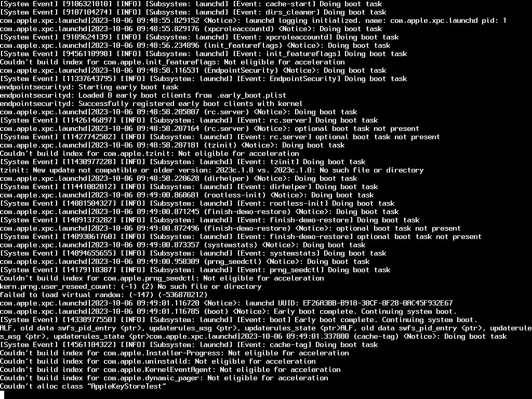Click "Early boot complete" System Event line
Screen dimensions: 532x399
[238, 320]
